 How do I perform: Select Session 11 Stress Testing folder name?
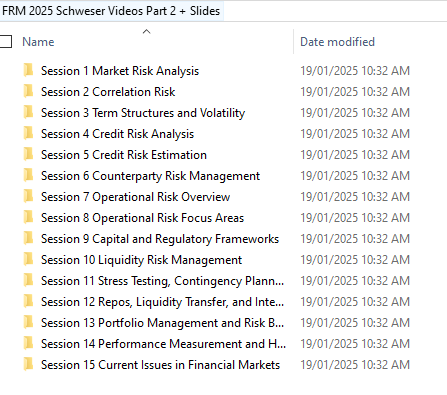click(162, 281)
